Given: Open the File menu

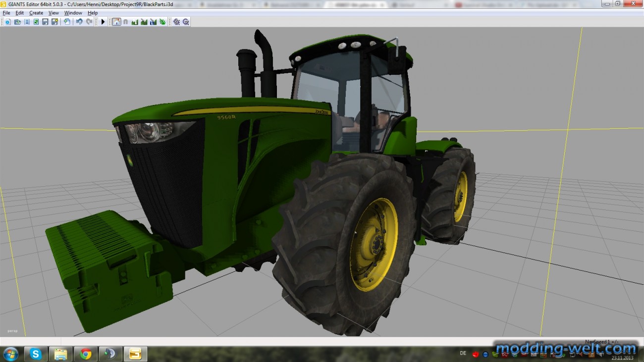Looking at the screenshot, I should click(x=6, y=13).
